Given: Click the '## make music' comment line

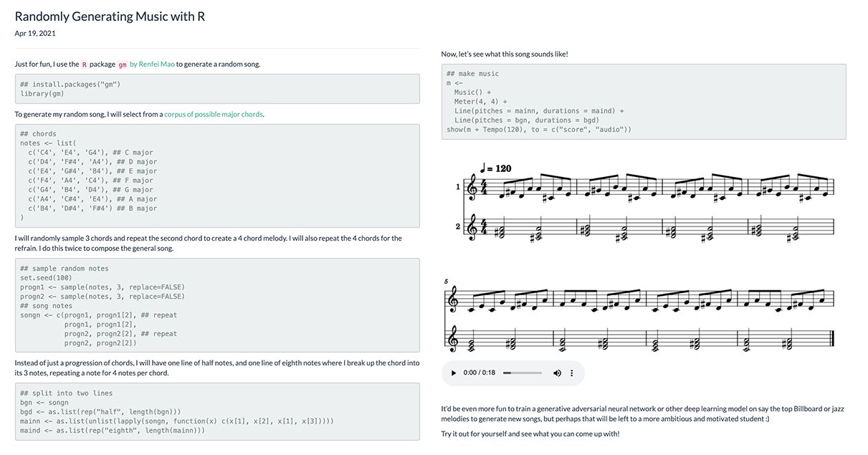Looking at the screenshot, I should (472, 74).
